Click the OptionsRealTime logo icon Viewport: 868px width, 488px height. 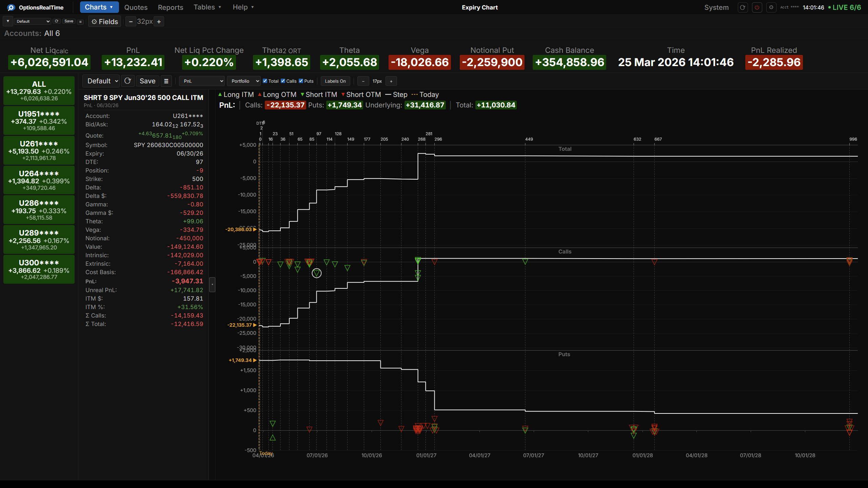(x=11, y=7)
